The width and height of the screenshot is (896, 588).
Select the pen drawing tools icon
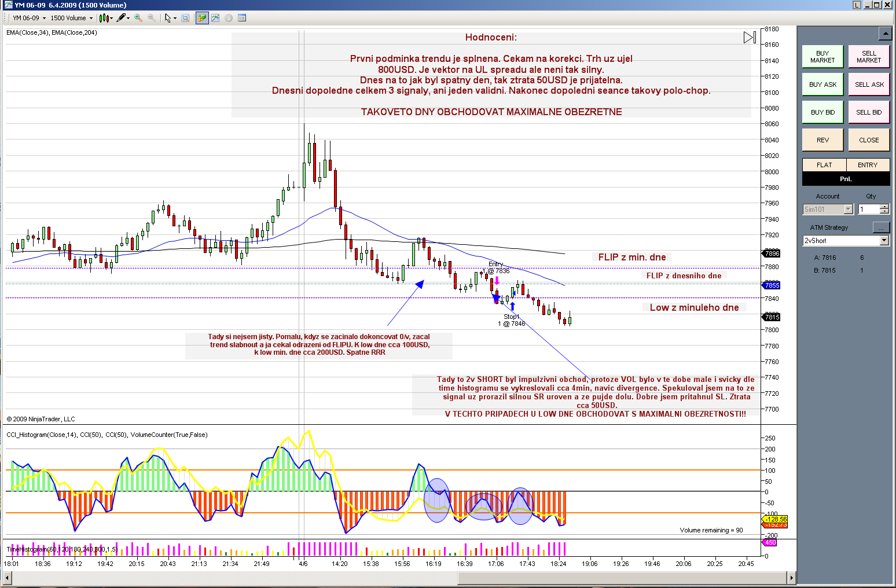pyautogui.click(x=123, y=18)
